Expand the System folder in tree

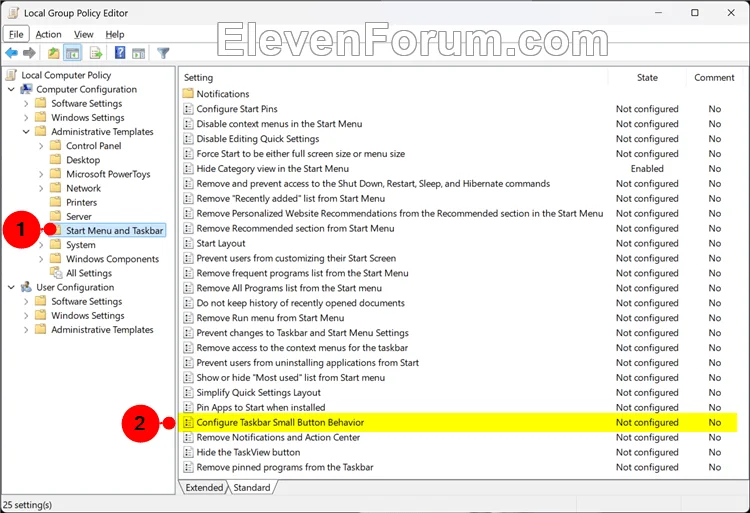[41, 245]
